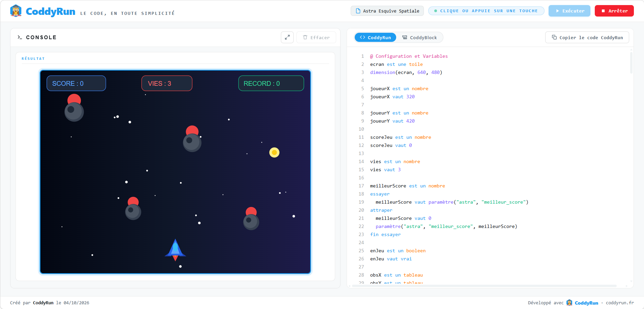
Task: Click code line 12 scoreJeu vaut 0
Action: pos(391,146)
